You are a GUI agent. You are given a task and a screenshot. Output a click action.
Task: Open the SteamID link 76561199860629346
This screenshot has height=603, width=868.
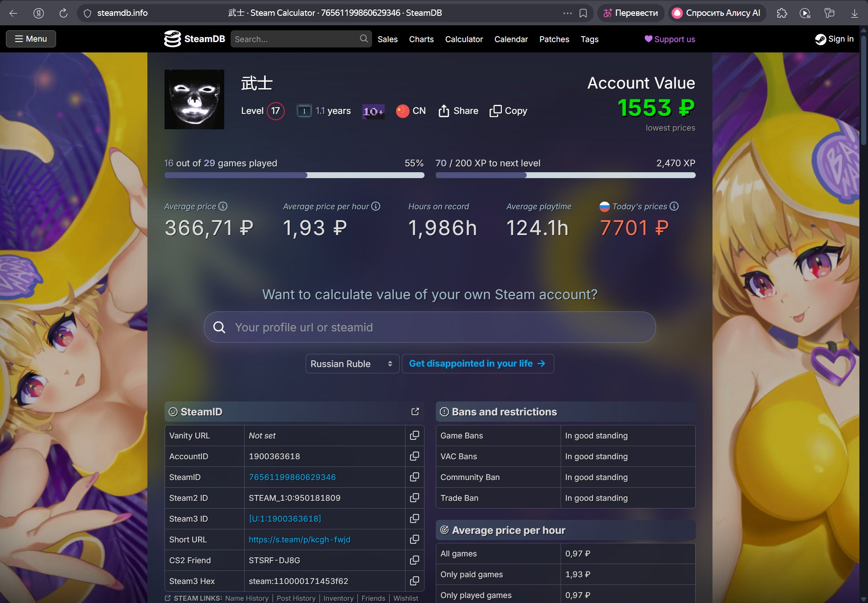pos(292,477)
